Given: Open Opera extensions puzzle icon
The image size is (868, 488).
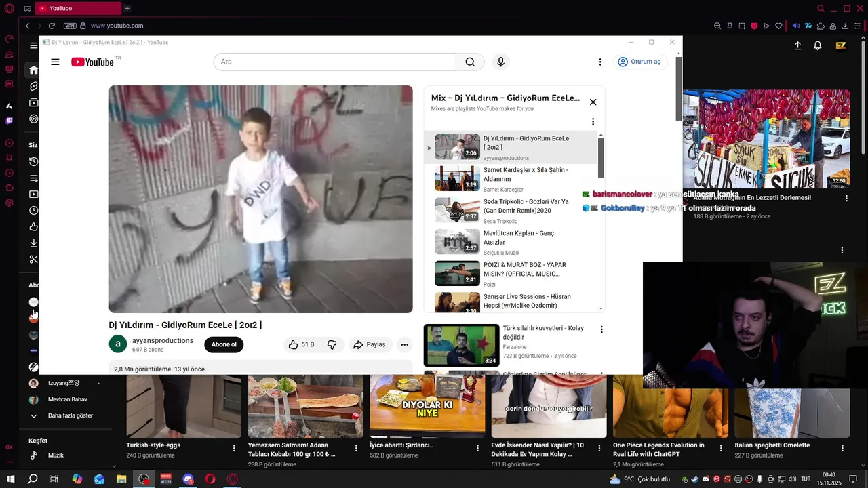Looking at the screenshot, I should tap(821, 26).
